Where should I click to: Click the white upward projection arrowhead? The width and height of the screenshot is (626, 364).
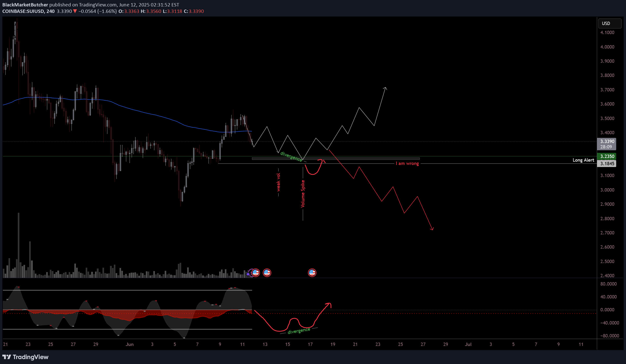385,88
